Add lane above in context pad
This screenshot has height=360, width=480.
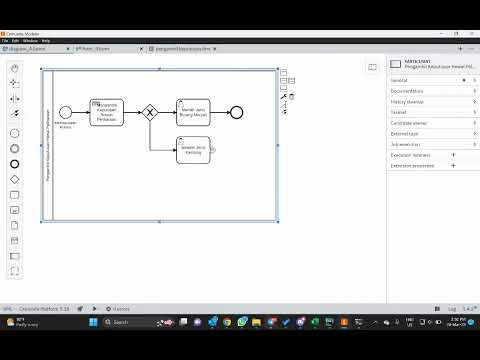pyautogui.click(x=283, y=73)
